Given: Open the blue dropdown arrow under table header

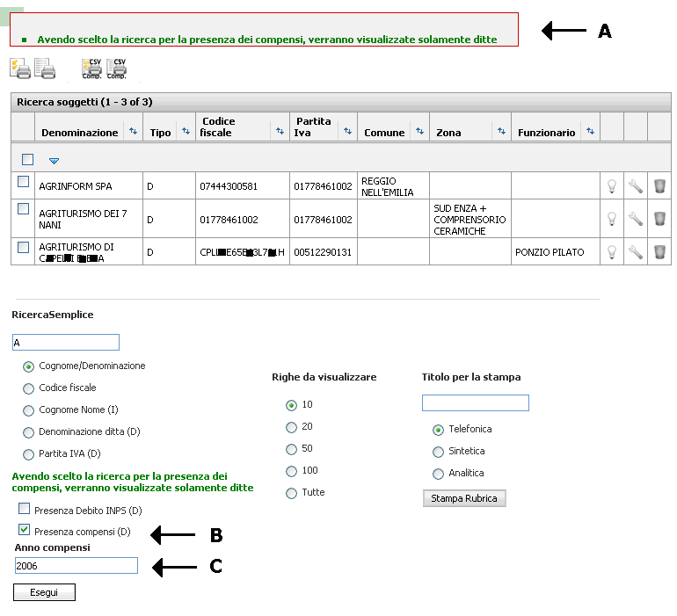Looking at the screenshot, I should 54,161.
